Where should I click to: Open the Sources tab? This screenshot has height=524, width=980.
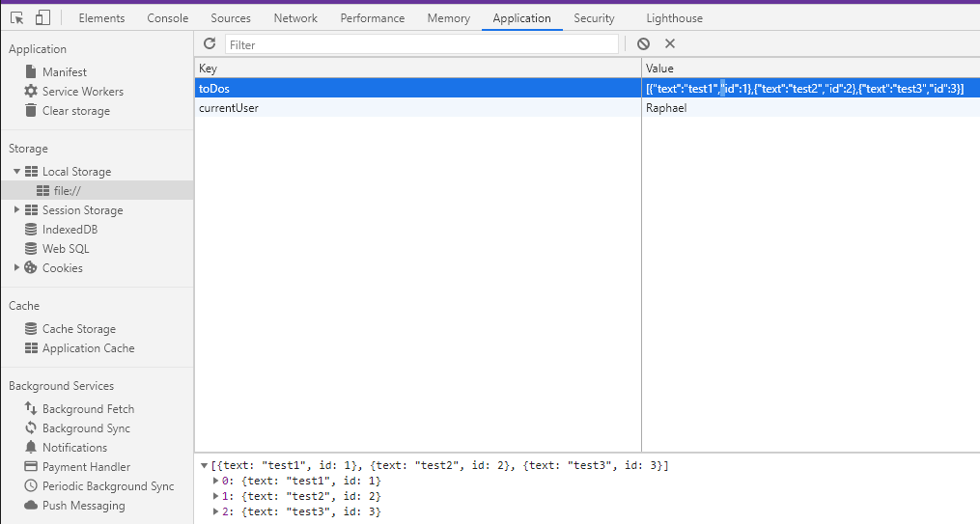(x=231, y=18)
